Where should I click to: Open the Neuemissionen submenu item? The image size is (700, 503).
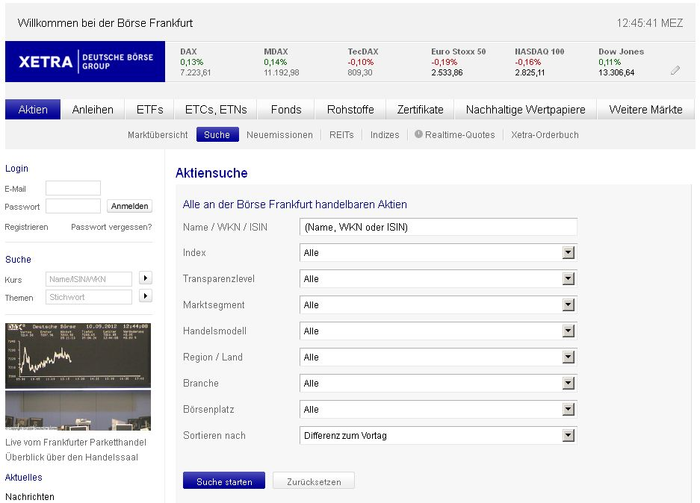[x=279, y=135]
